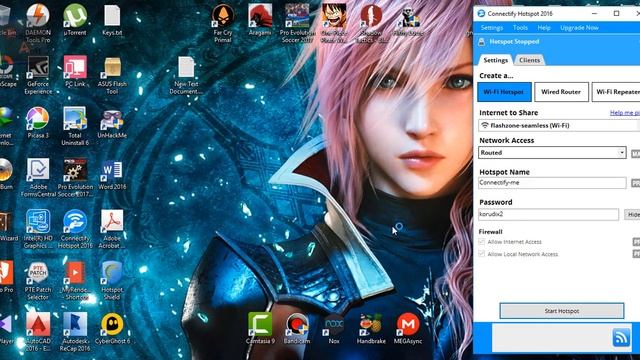
Task: Select the MyRende Shortcut desktop icon
Action: (x=75, y=281)
